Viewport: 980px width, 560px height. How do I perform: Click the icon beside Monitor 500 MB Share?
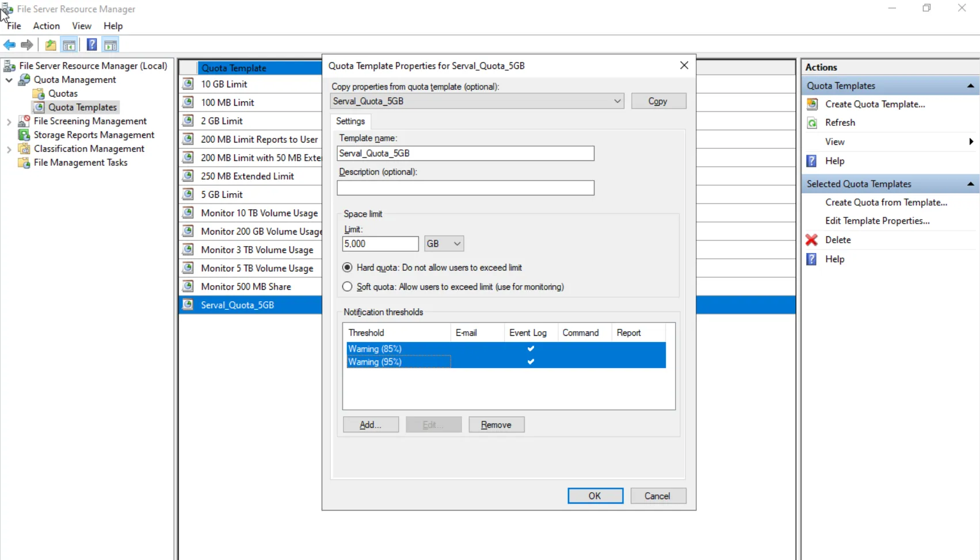click(x=188, y=286)
